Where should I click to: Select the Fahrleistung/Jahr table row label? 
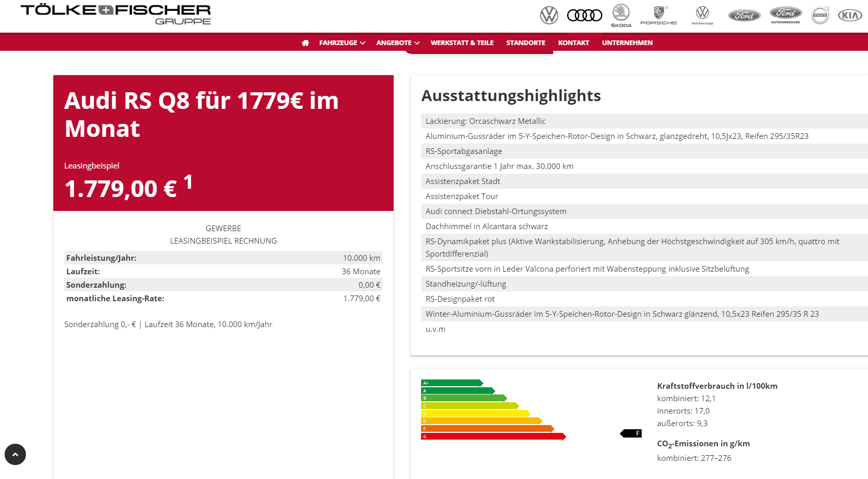pos(102,258)
